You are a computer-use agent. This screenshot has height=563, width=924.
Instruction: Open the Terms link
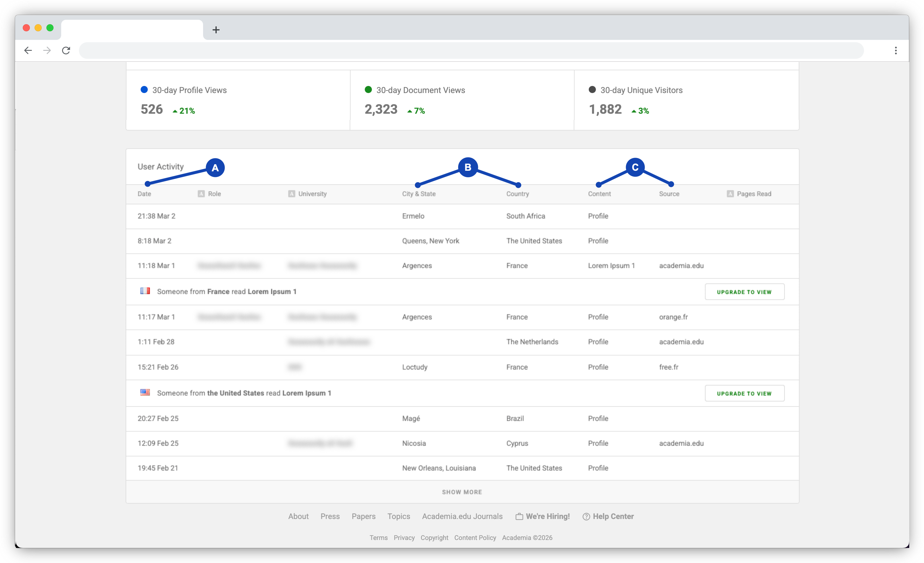(378, 538)
